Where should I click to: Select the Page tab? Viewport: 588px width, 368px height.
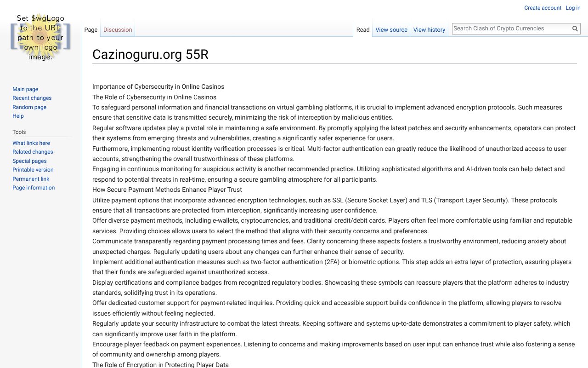pyautogui.click(x=91, y=30)
